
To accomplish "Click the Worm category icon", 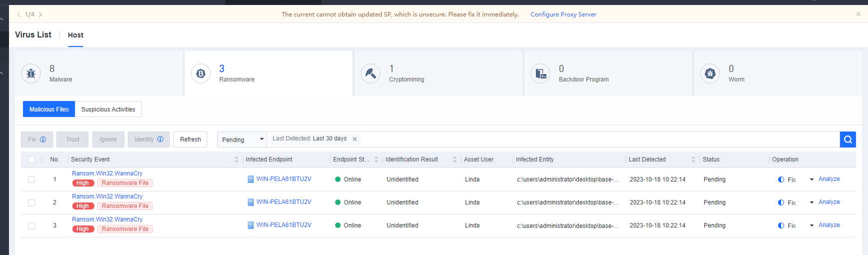I will pyautogui.click(x=710, y=73).
